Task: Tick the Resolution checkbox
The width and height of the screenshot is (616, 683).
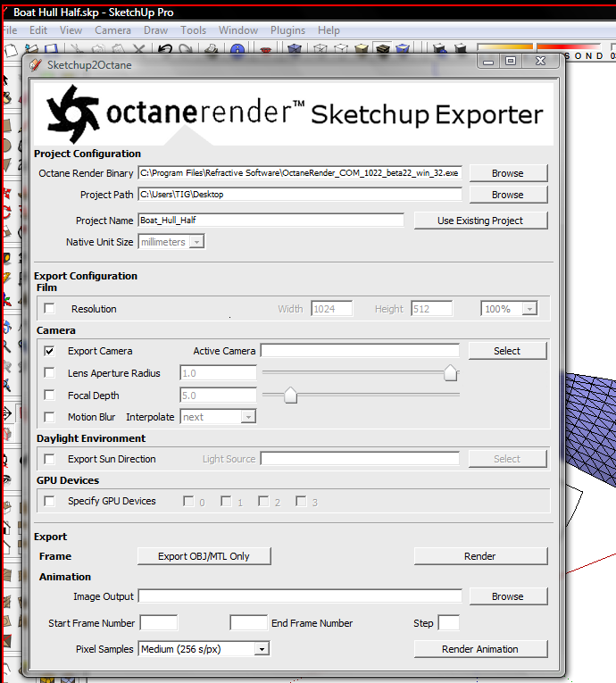Action: click(x=50, y=308)
